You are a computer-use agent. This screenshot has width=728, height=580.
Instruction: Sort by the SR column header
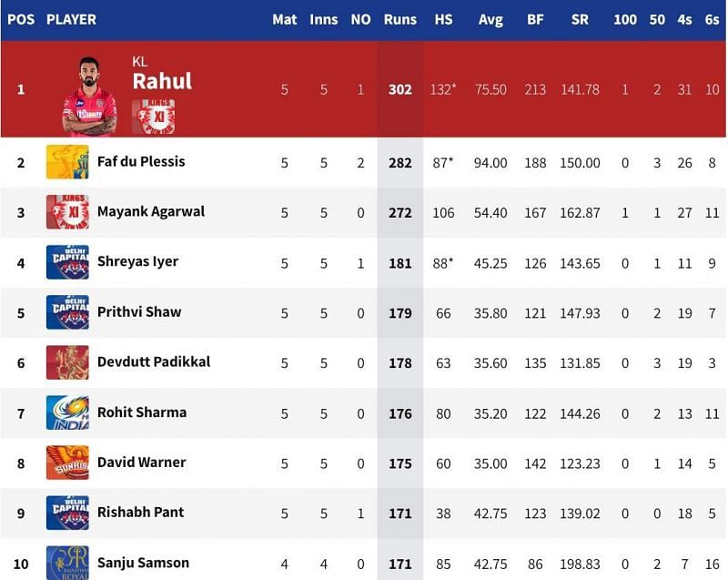[579, 19]
